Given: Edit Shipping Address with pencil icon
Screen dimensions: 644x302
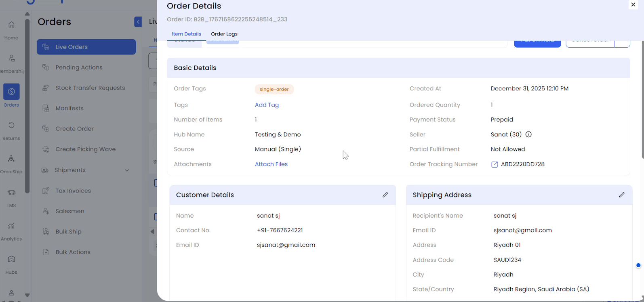Looking at the screenshot, I should 621,195.
